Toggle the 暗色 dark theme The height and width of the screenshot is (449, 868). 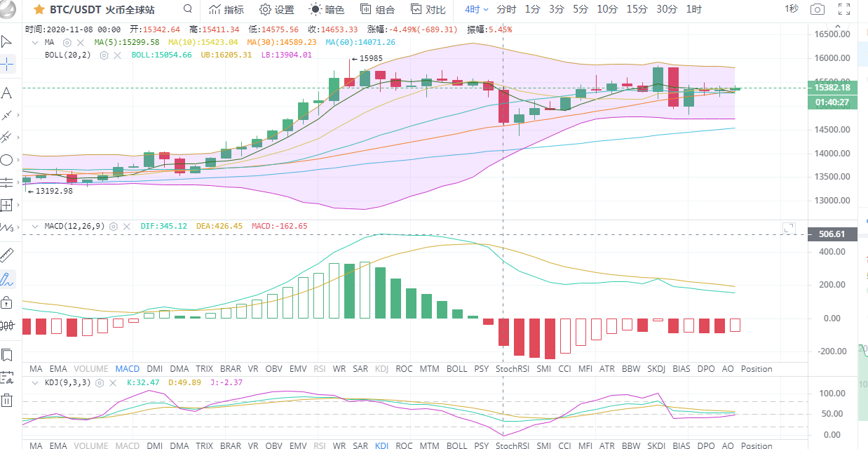pyautogui.click(x=327, y=9)
